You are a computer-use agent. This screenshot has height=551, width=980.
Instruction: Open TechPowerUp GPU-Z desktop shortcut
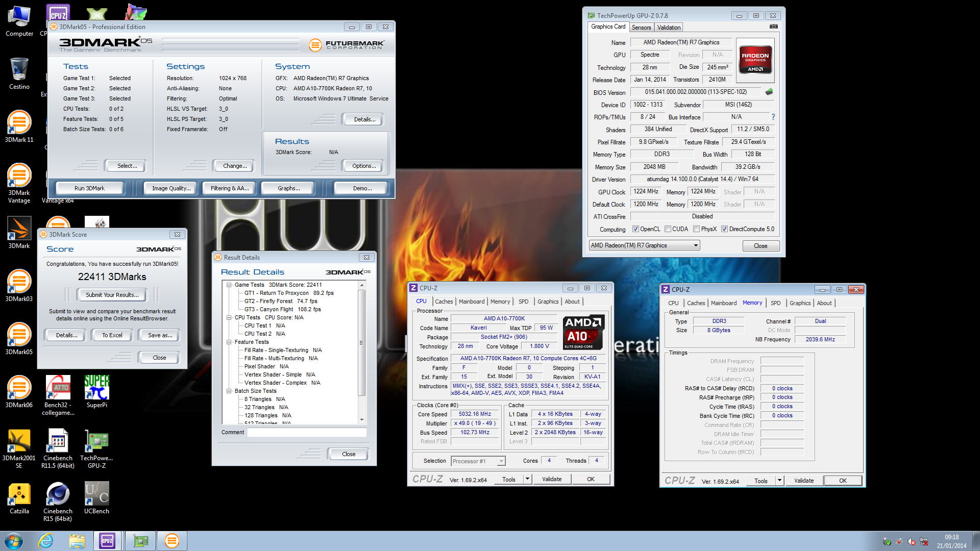click(97, 448)
